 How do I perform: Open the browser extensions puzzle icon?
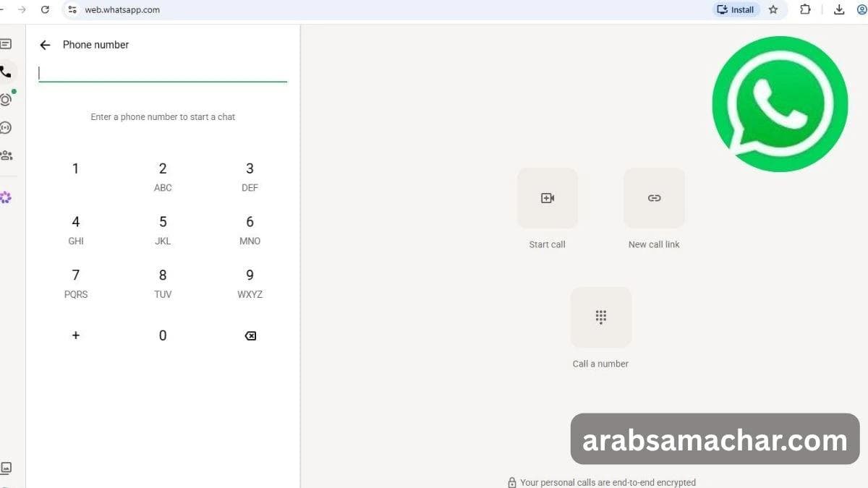pos(805,9)
